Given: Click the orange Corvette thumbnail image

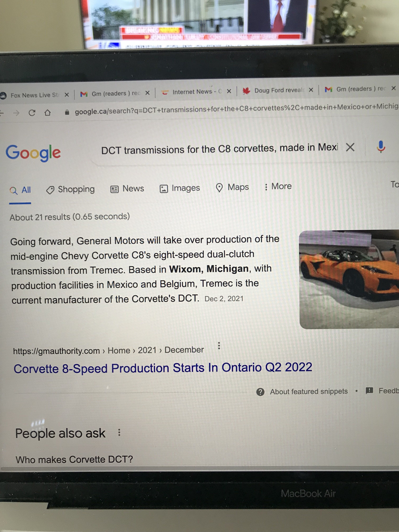Looking at the screenshot, I should [349, 279].
